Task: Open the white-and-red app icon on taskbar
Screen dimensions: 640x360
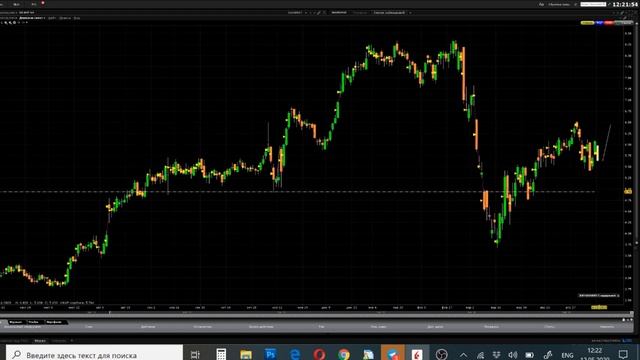Action: click(417, 354)
